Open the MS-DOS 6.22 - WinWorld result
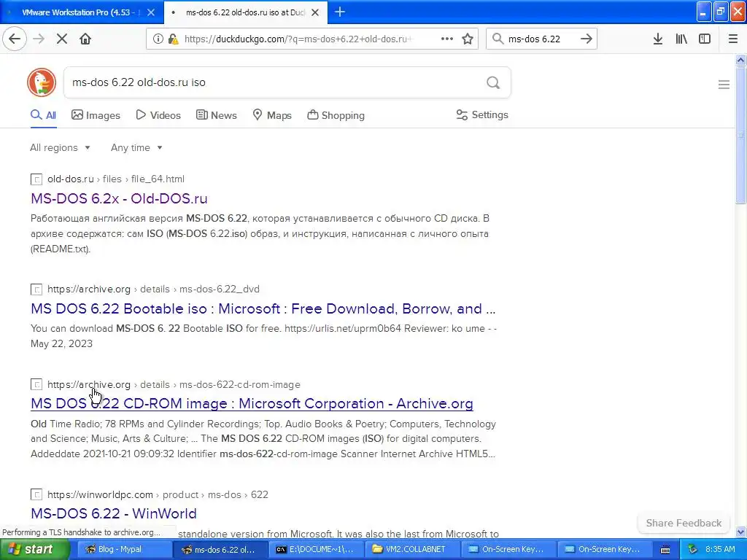 [114, 513]
